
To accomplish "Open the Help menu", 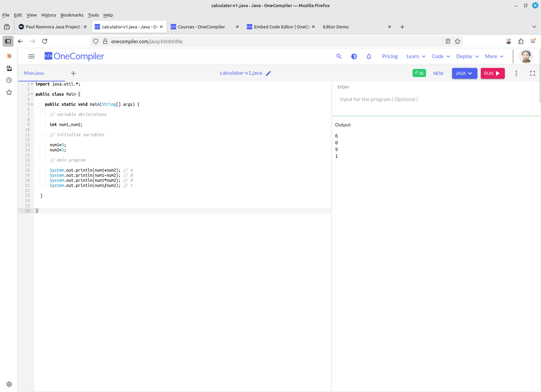I will [x=108, y=15].
